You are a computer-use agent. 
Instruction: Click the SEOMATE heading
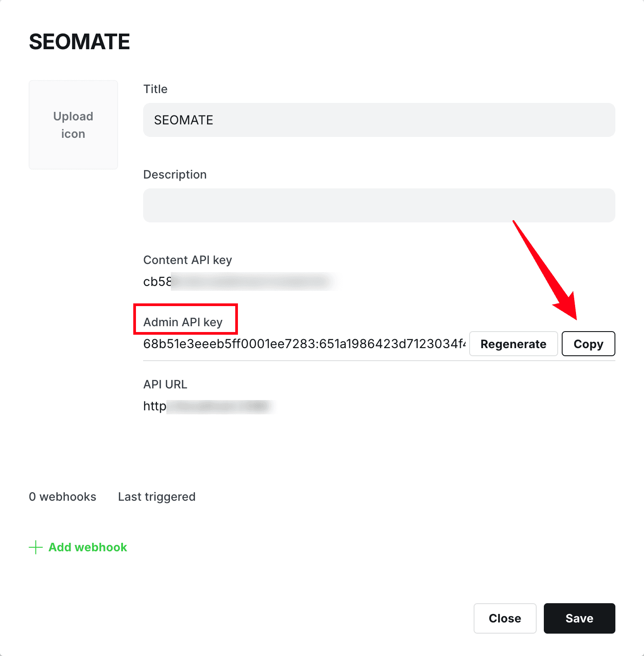pyautogui.click(x=79, y=42)
